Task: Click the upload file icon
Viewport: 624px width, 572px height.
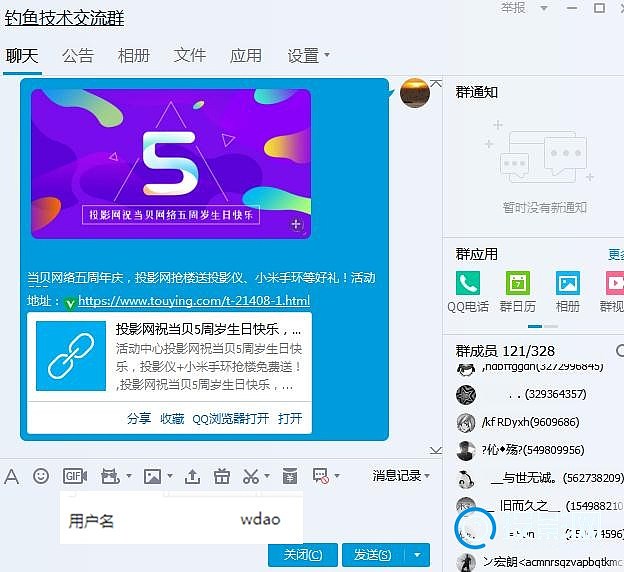Action: click(192, 476)
